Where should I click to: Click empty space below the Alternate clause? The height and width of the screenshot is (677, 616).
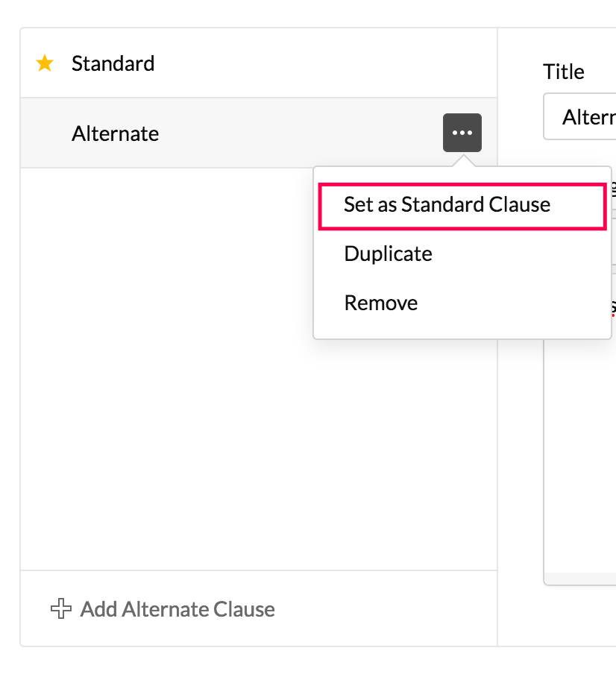[x=164, y=373]
